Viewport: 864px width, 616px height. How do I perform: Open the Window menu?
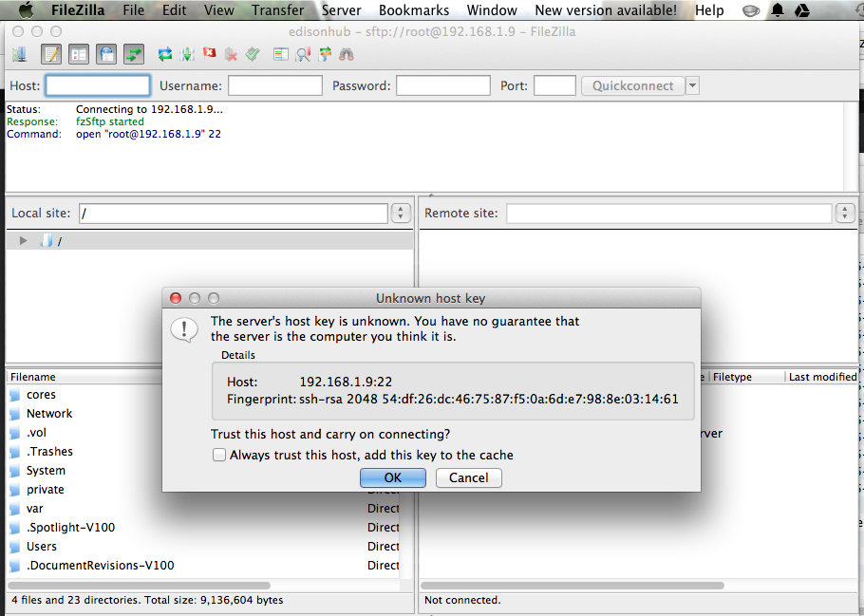492,9
